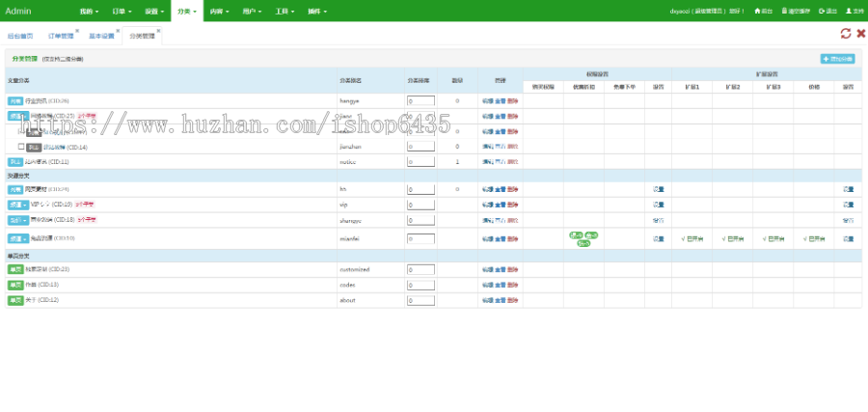Click the first green discount tag in mianfei row

tap(577, 235)
